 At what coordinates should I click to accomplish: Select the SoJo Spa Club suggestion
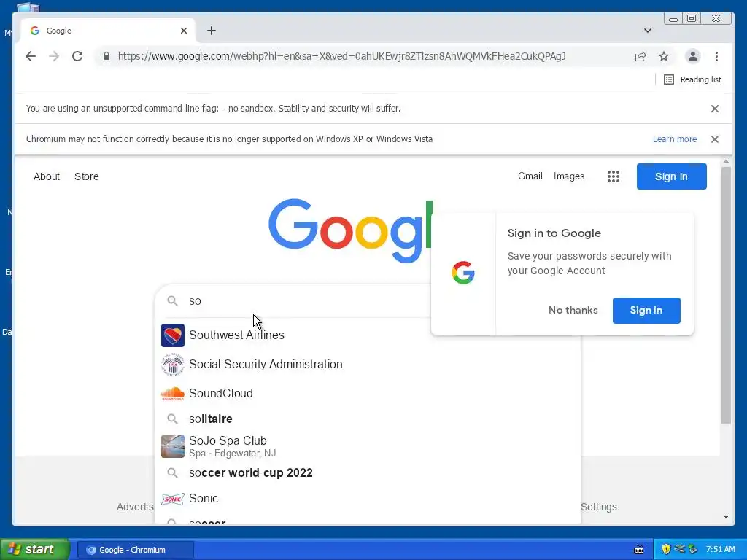368,446
